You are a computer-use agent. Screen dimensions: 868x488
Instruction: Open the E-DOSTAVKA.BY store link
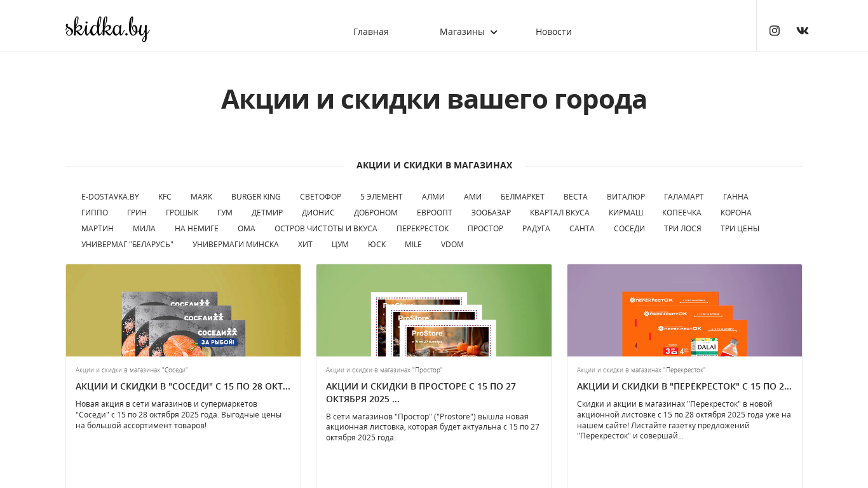tap(110, 196)
